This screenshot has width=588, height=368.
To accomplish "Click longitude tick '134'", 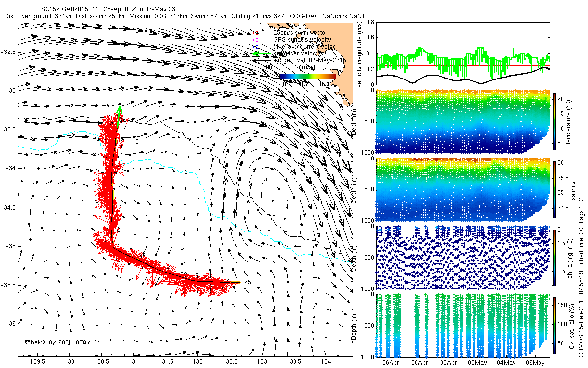I will coord(325,362).
